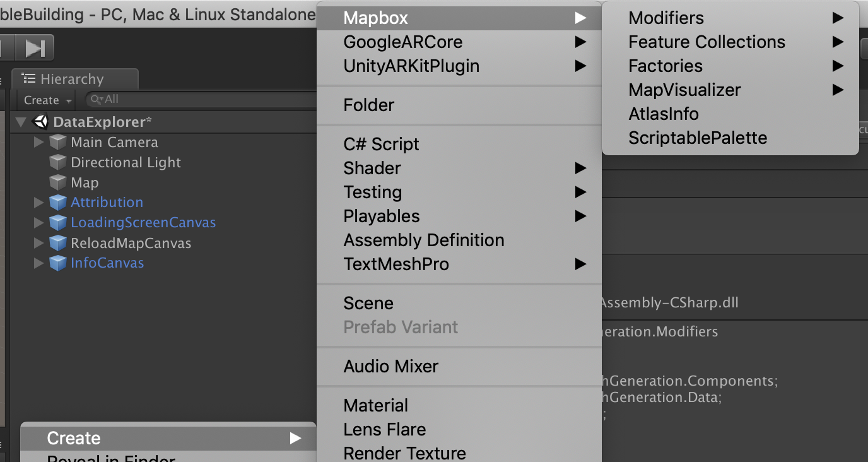The width and height of the screenshot is (868, 462).
Task: Click the step-frame icon in the toolbar
Action: tap(35, 47)
